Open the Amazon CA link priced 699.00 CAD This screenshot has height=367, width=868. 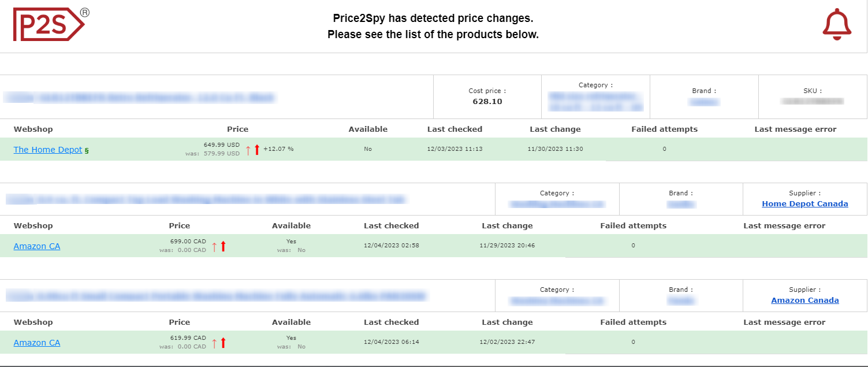tap(37, 246)
